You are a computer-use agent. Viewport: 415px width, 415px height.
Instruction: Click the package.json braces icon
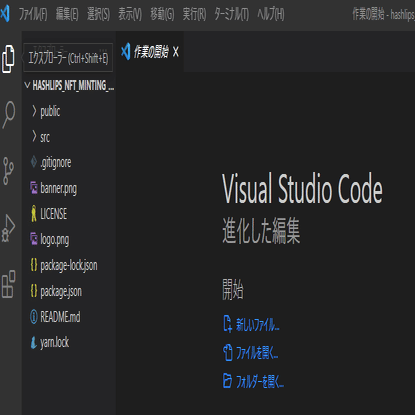34,290
